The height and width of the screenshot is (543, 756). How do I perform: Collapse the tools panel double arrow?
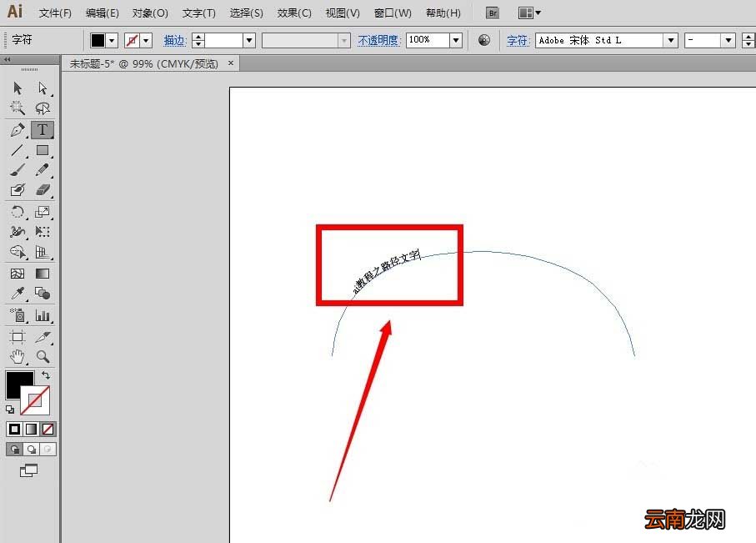pos(7,59)
